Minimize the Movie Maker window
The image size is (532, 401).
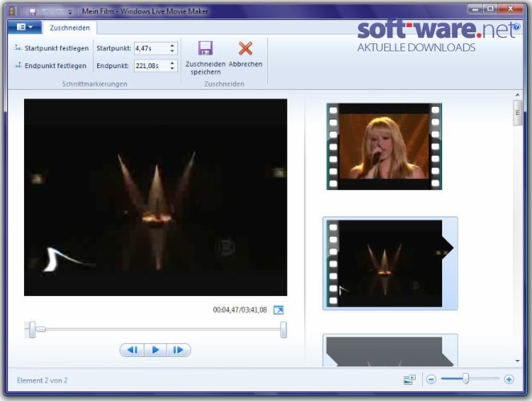pyautogui.click(x=475, y=9)
